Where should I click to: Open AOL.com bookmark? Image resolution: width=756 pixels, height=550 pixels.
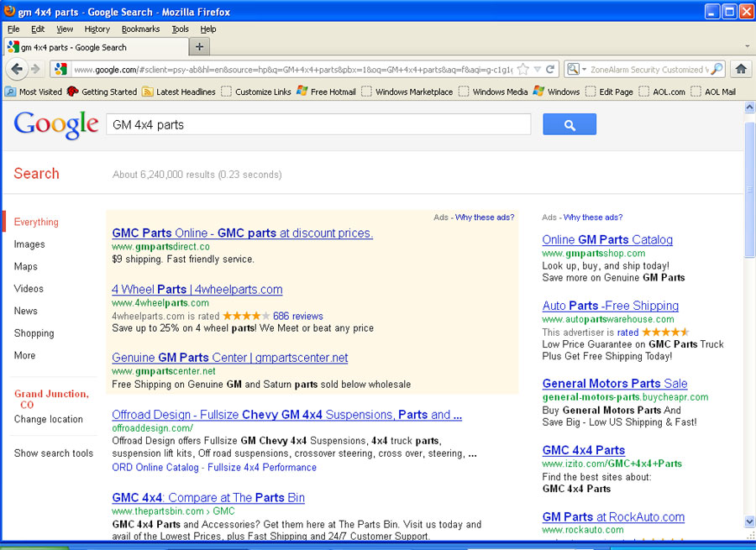point(662,92)
